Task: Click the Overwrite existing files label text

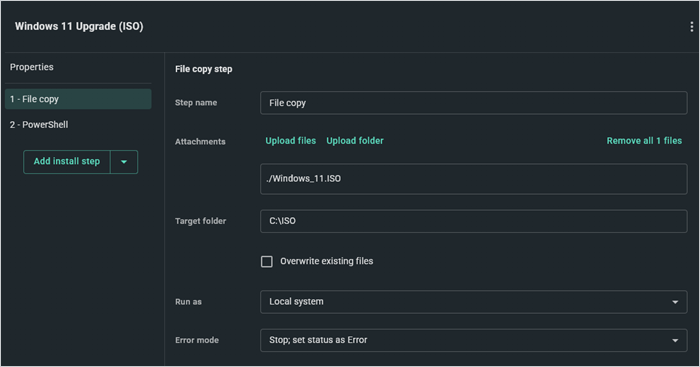Action: click(x=327, y=261)
